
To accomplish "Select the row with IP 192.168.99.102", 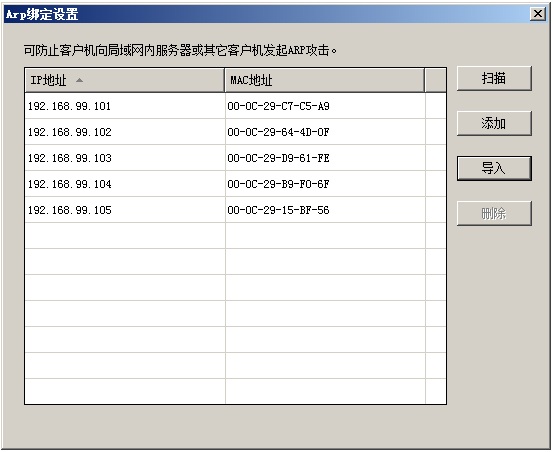I will [x=236, y=132].
